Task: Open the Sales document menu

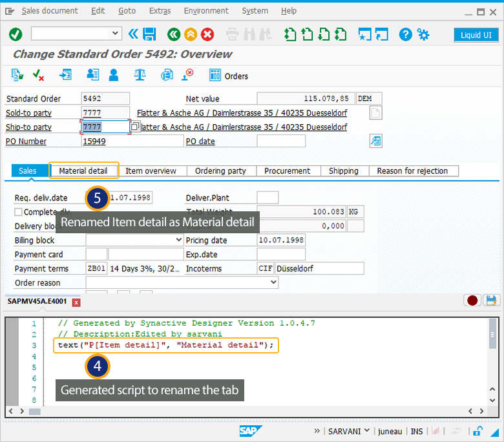Action: 50,11
